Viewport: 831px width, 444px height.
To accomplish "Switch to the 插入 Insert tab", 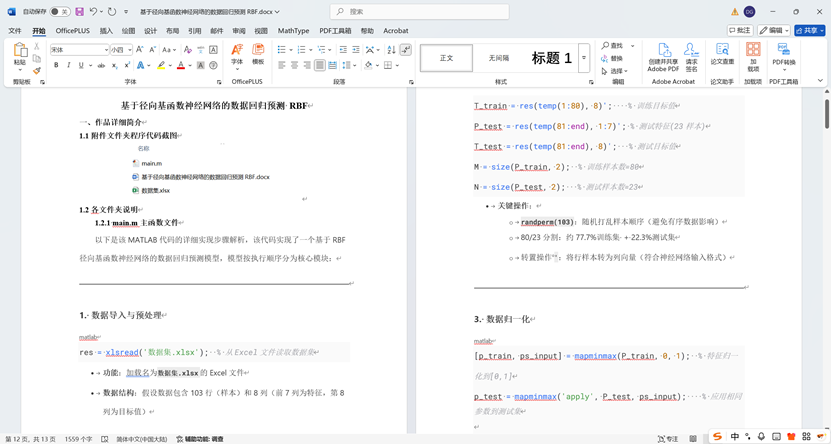I will point(106,31).
